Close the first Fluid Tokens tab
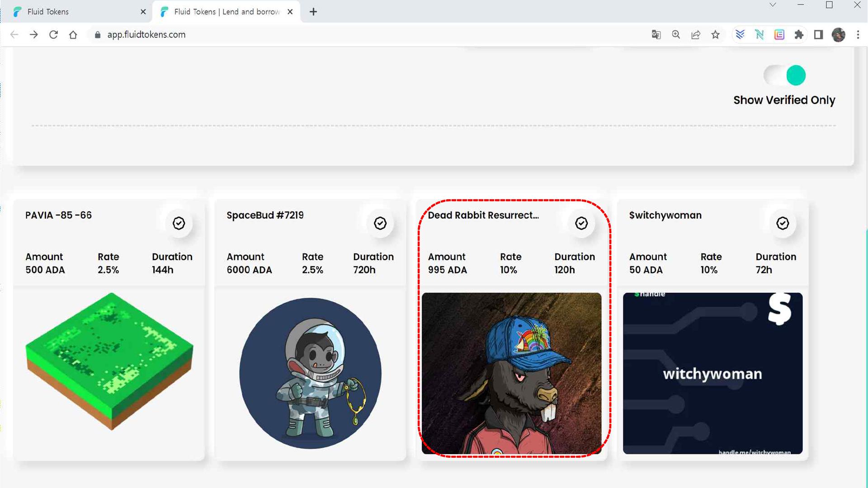The image size is (868, 488). coord(143,12)
